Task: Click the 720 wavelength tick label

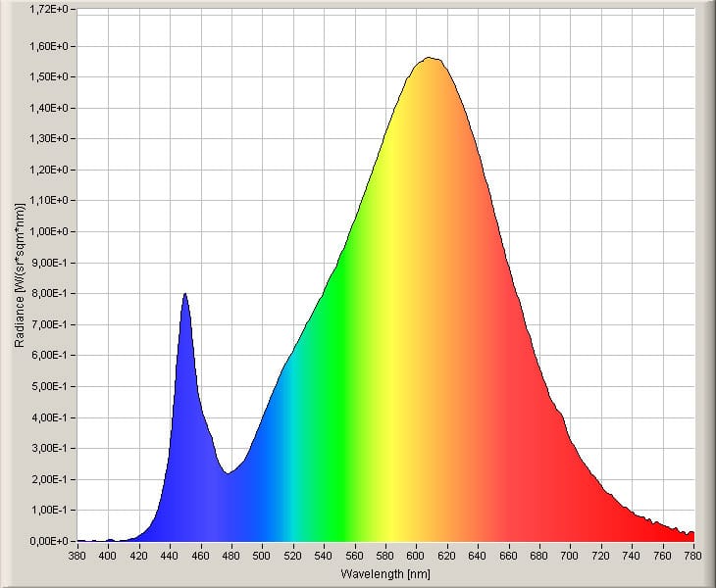Action: 601,556
